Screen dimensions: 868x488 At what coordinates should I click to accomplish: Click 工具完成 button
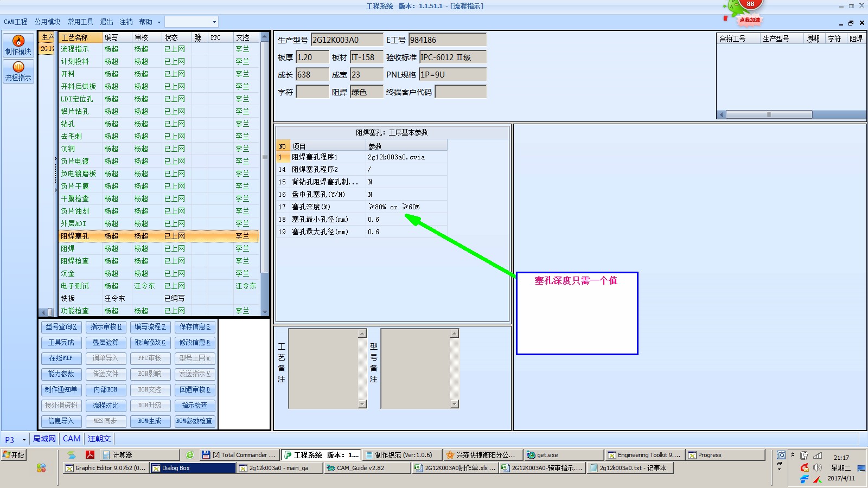pos(61,343)
